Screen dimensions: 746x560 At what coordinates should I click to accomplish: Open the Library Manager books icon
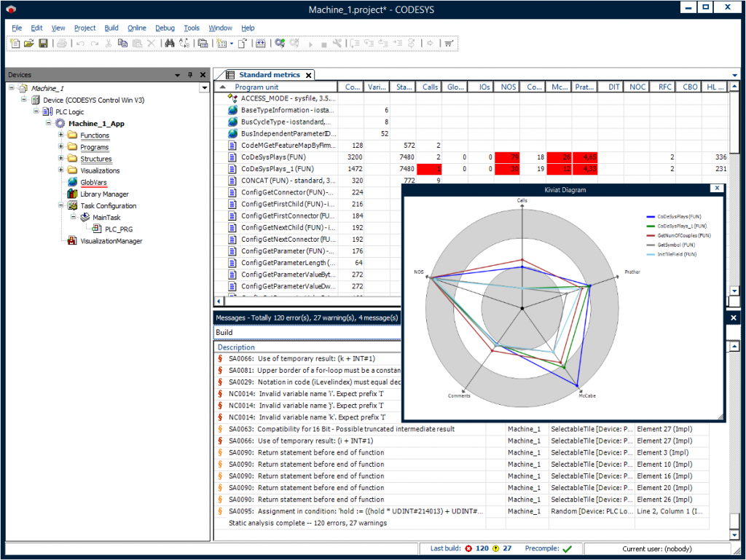[x=72, y=194]
